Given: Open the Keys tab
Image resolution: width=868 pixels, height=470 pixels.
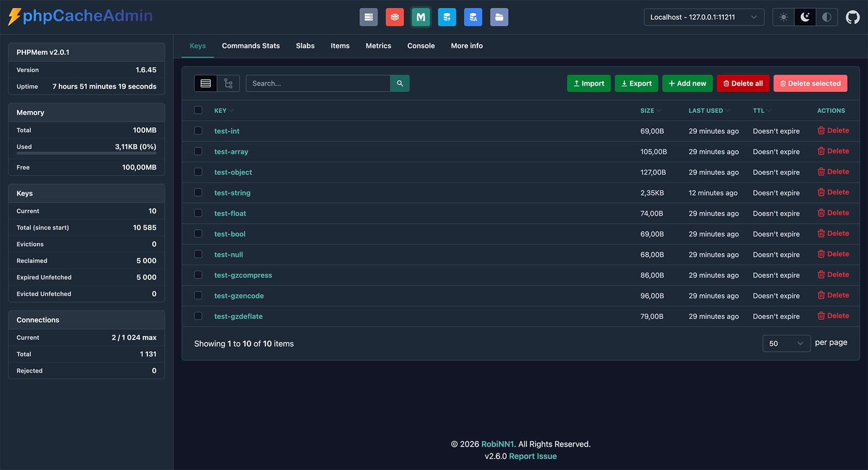Looking at the screenshot, I should pos(198,46).
